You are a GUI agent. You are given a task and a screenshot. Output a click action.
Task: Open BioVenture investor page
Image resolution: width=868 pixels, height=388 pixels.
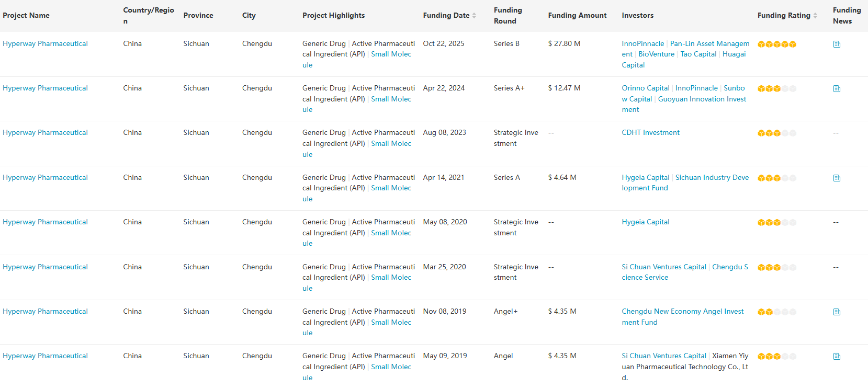pyautogui.click(x=656, y=54)
